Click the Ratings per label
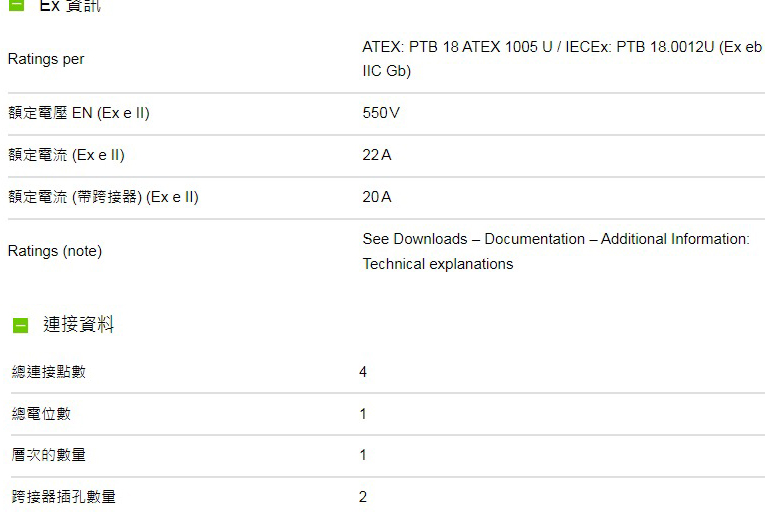The image size is (765, 527). coord(46,59)
